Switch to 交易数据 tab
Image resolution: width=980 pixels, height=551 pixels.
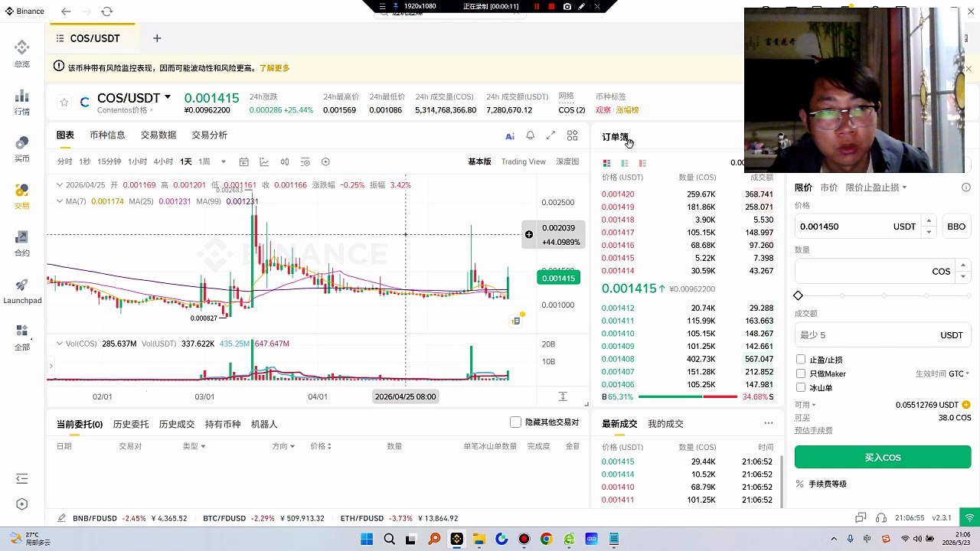(158, 135)
